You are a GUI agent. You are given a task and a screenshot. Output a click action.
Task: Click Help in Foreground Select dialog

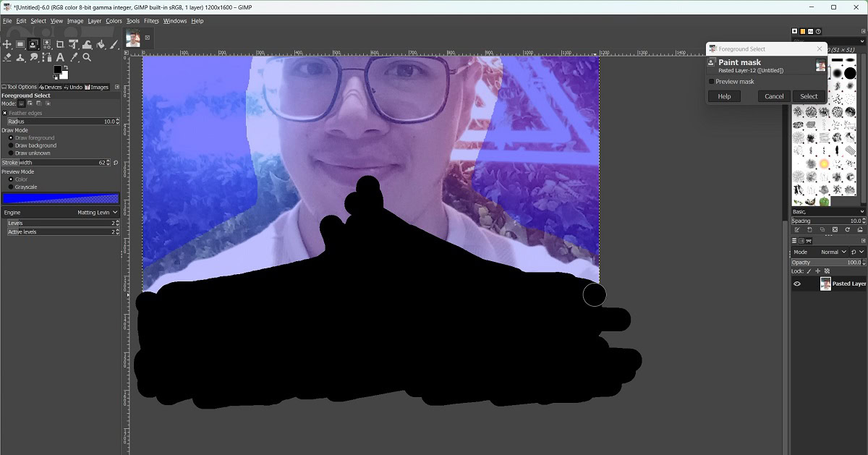pos(724,96)
